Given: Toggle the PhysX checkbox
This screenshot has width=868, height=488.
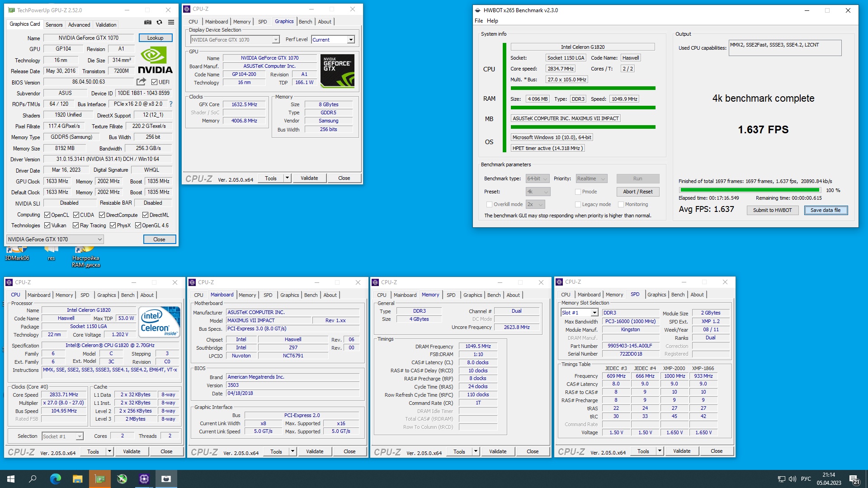Looking at the screenshot, I should tap(113, 225).
